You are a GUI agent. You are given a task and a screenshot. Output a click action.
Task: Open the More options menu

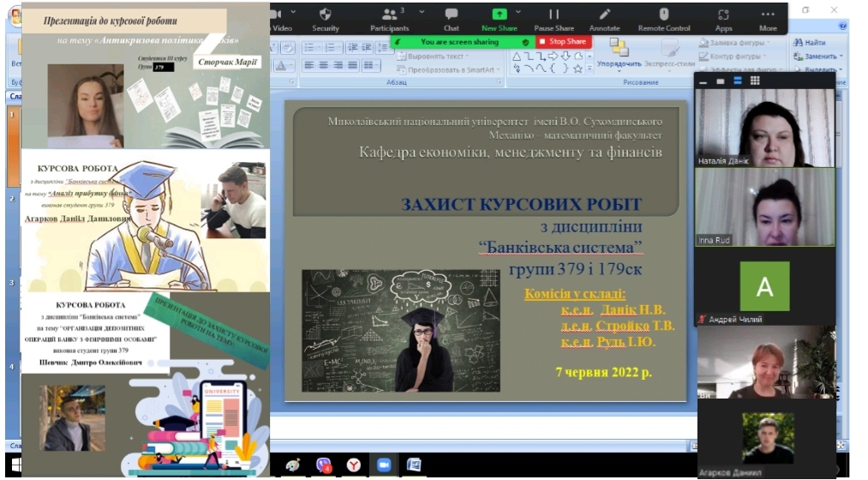click(x=768, y=17)
